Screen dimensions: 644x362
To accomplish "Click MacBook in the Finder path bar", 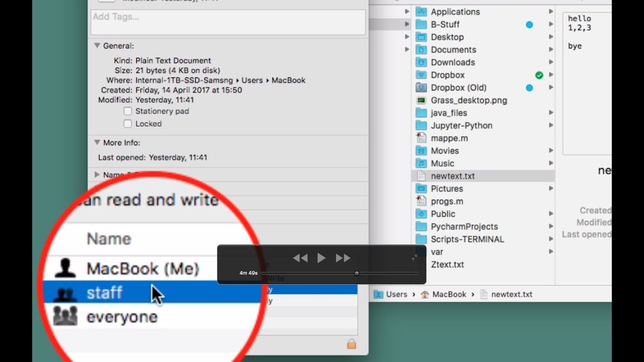I will [x=449, y=295].
